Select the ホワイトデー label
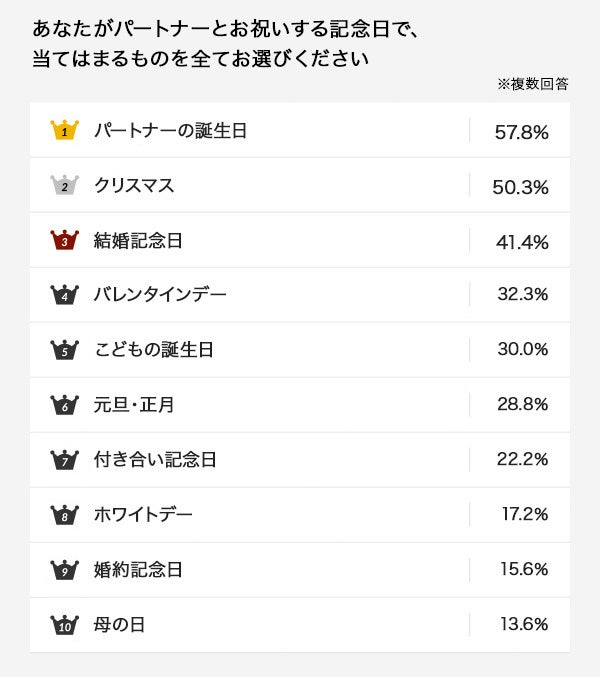 click(143, 516)
